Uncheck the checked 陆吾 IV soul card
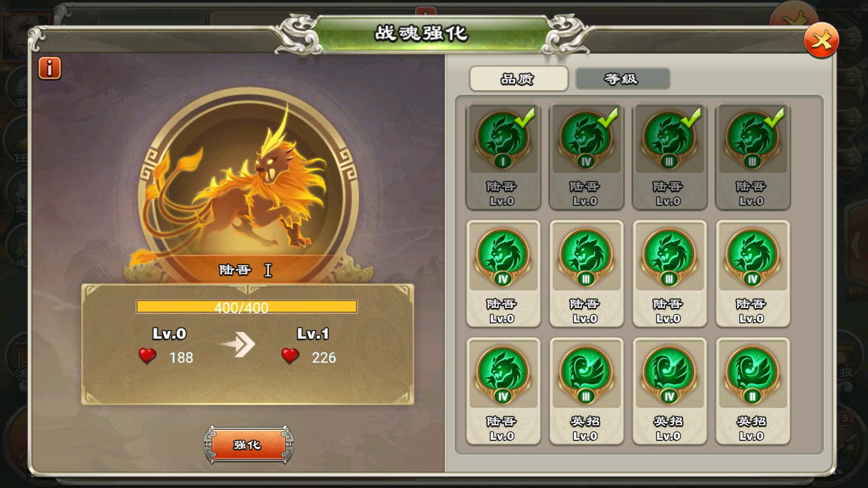The image size is (868, 488). pyautogui.click(x=586, y=157)
